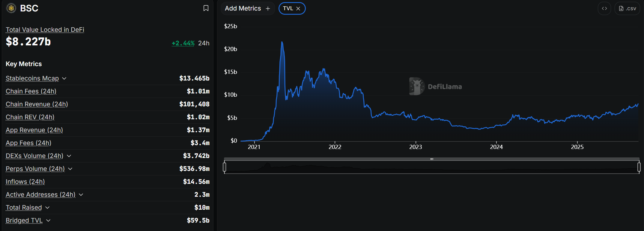Click the +2.44% 24h change value
The width and height of the screenshot is (644, 231).
[x=183, y=43]
